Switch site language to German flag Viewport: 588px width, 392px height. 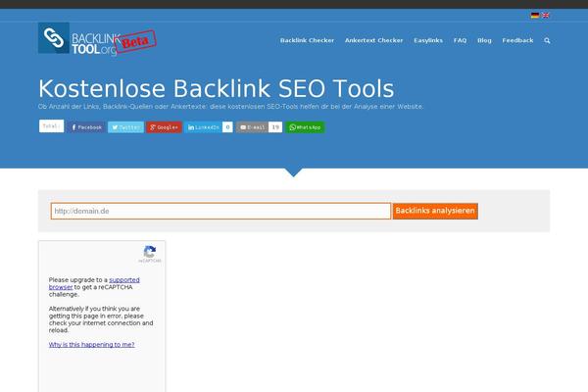[535, 16]
